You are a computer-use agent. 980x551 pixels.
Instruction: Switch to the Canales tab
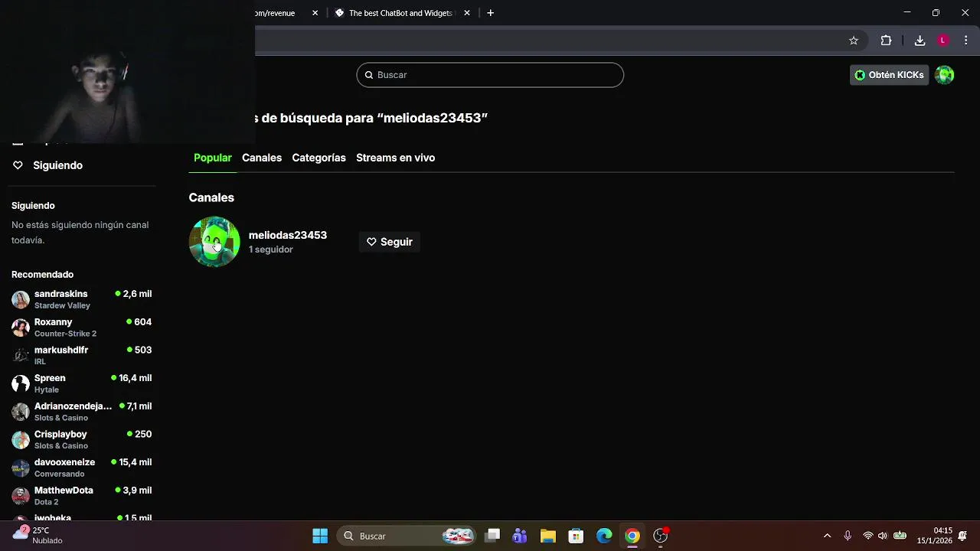coord(262,158)
